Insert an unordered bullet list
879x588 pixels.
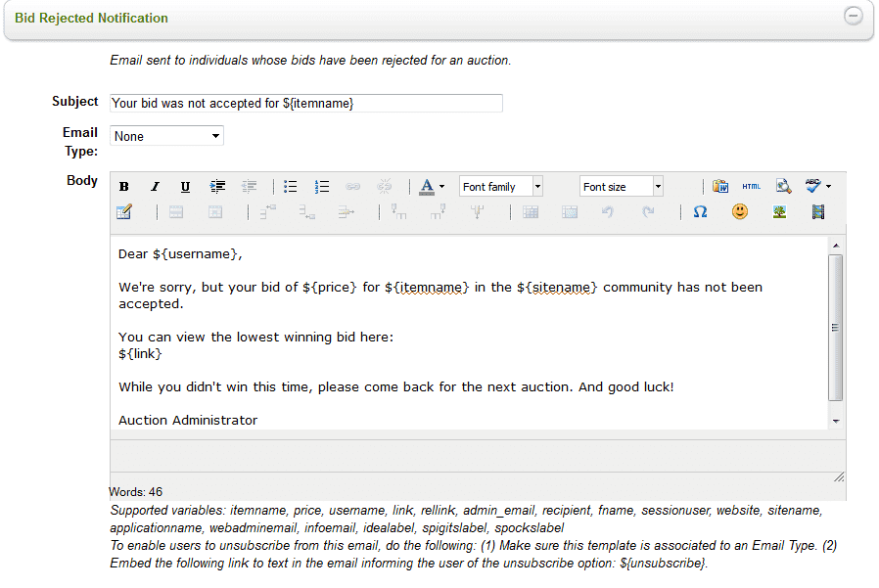[x=291, y=187]
